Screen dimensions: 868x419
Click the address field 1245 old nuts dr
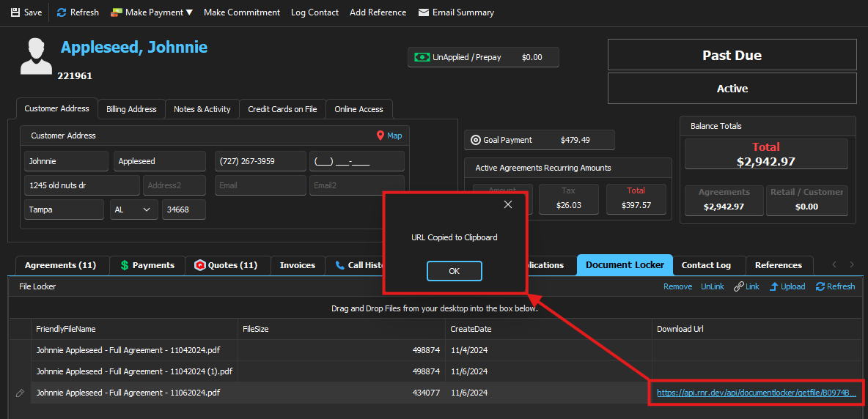point(82,185)
